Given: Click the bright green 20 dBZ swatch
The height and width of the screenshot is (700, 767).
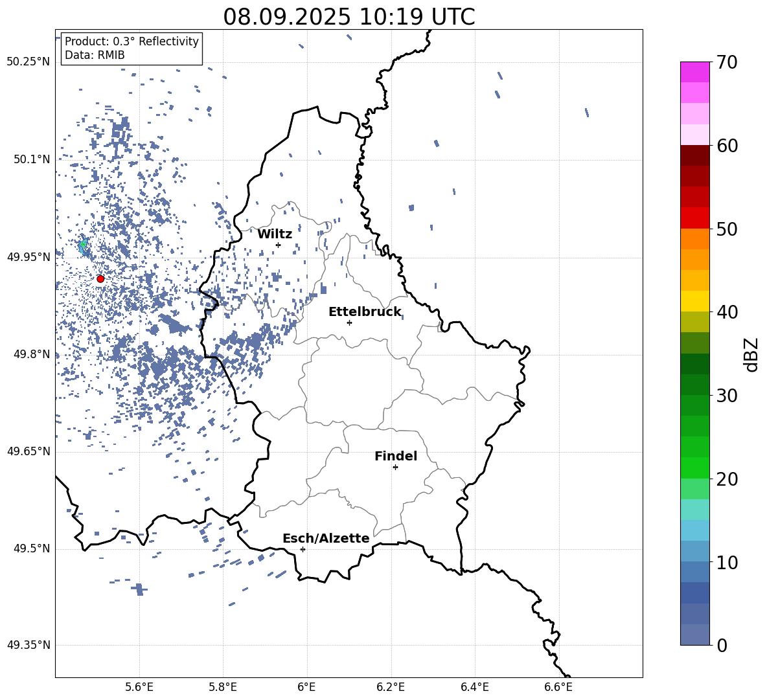Looking at the screenshot, I should [694, 468].
